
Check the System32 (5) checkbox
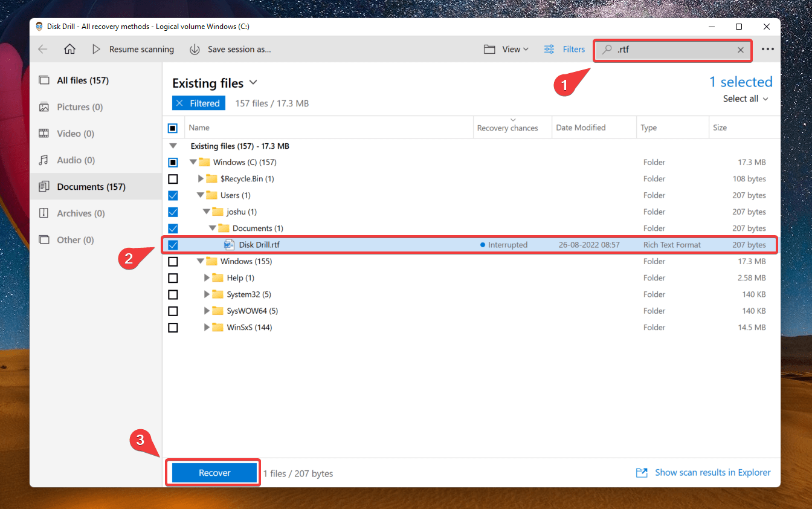[x=173, y=294]
